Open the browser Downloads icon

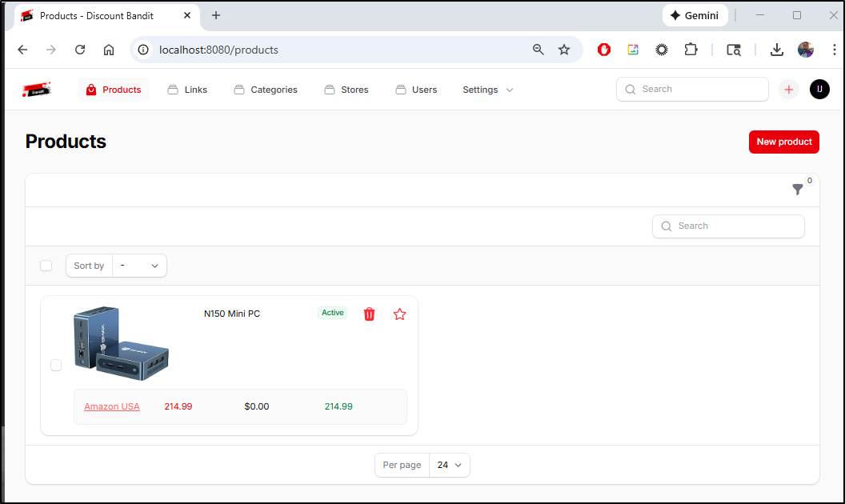(x=776, y=50)
